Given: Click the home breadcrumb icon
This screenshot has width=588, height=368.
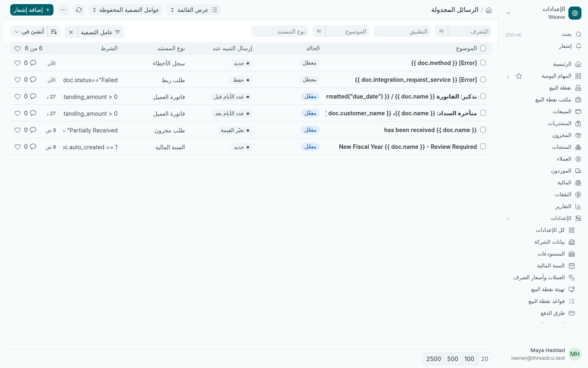Looking at the screenshot, I should [489, 10].
